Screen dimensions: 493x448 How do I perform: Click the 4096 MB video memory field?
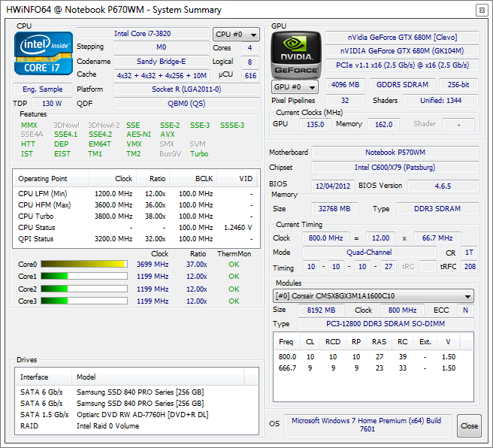345,85
